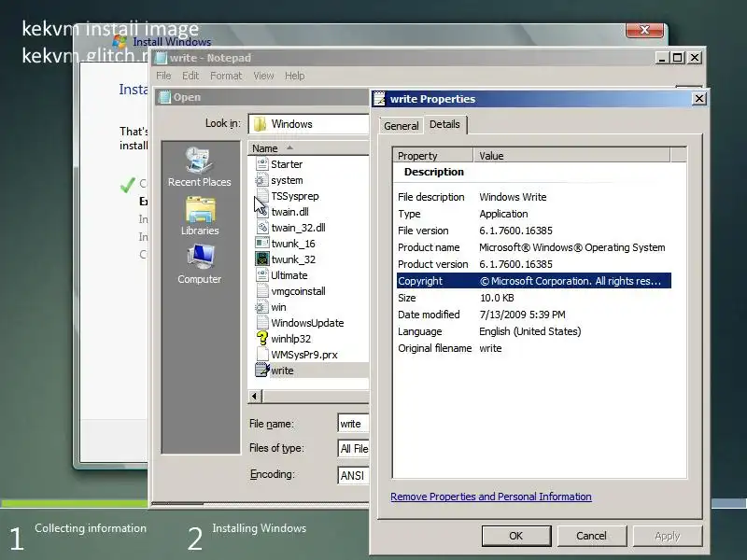Close the Install Windows setup window
This screenshot has width=747, height=560.
(x=644, y=30)
